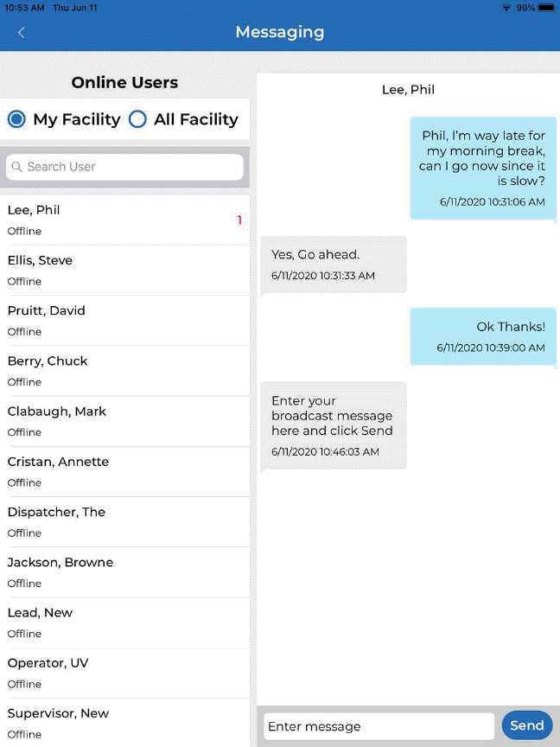Select the All Facility radio button
The image size is (560, 747).
[x=137, y=119]
